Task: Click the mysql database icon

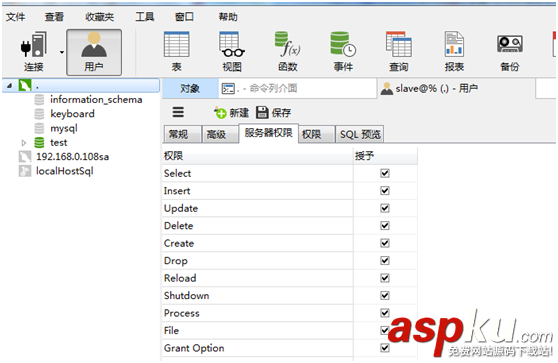Action: (x=39, y=128)
